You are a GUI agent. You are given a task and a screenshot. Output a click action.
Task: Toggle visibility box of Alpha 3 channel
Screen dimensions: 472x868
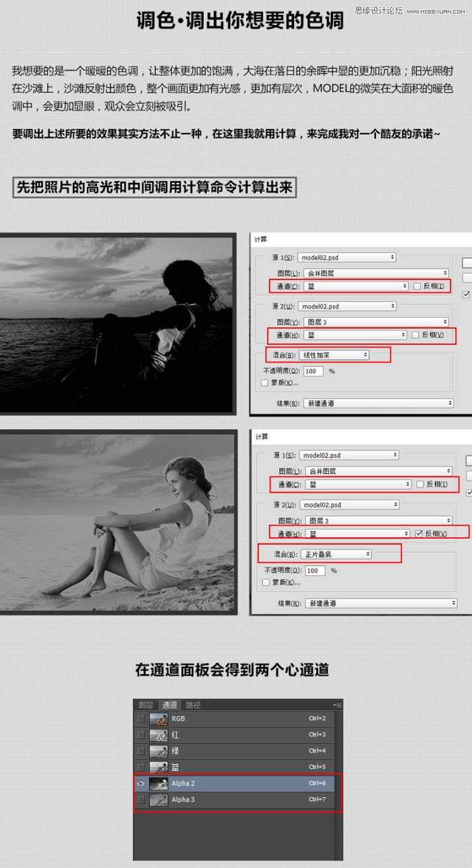(141, 800)
